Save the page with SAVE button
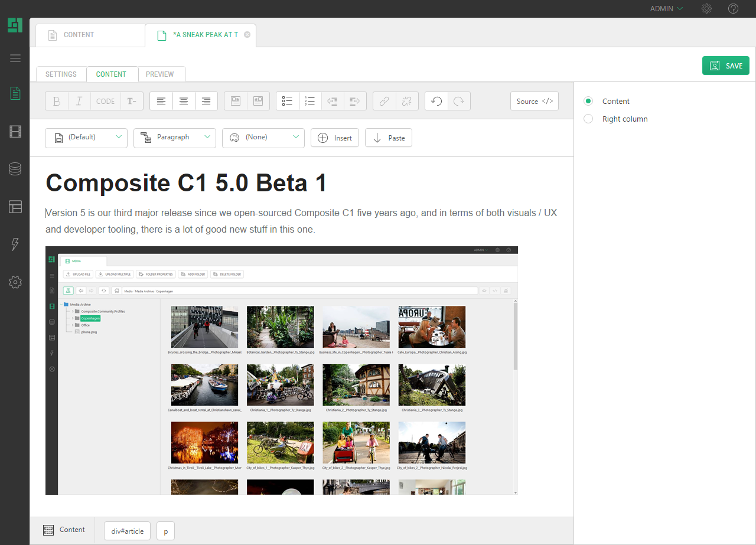756x545 pixels. point(725,66)
